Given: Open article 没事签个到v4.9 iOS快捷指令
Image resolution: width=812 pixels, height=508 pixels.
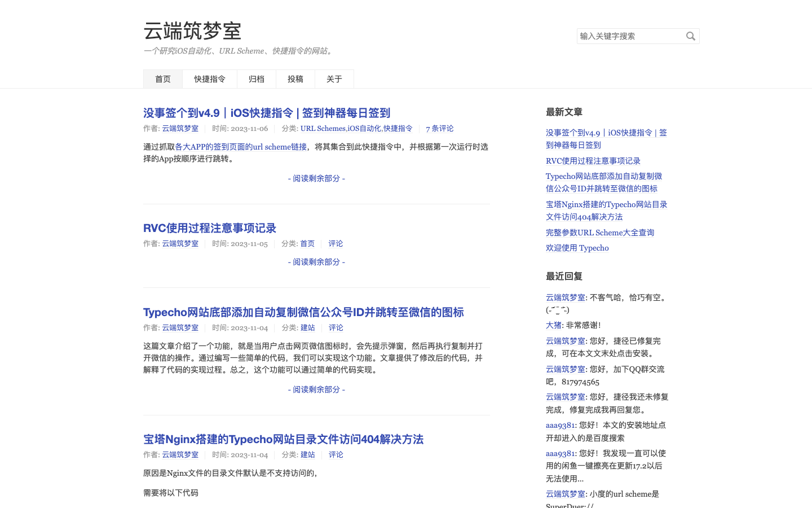Looking at the screenshot, I should 266,113.
